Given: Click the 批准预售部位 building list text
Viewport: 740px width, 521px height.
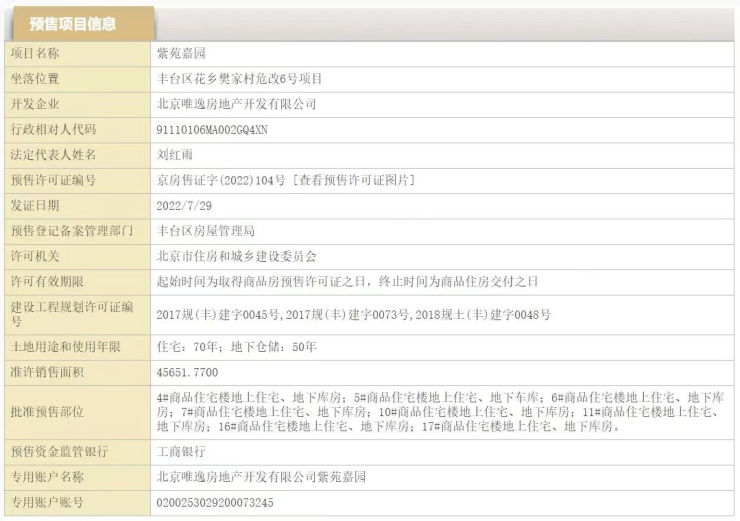Looking at the screenshot, I should pyautogui.click(x=440, y=411).
